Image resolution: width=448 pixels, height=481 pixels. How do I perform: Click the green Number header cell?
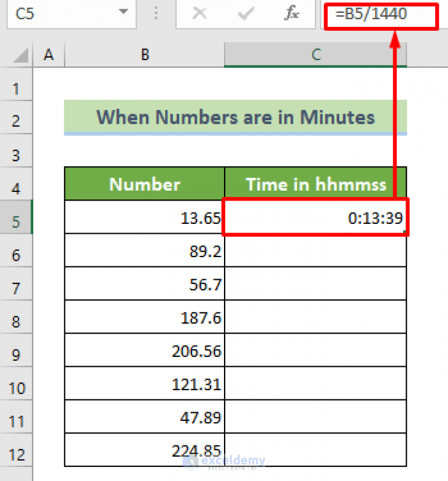[x=144, y=184]
